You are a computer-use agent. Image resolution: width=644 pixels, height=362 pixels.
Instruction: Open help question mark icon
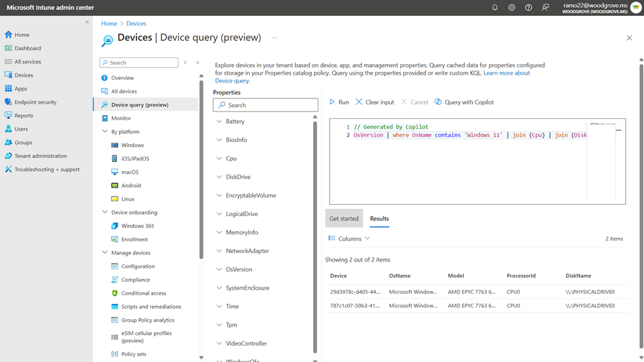(528, 7)
